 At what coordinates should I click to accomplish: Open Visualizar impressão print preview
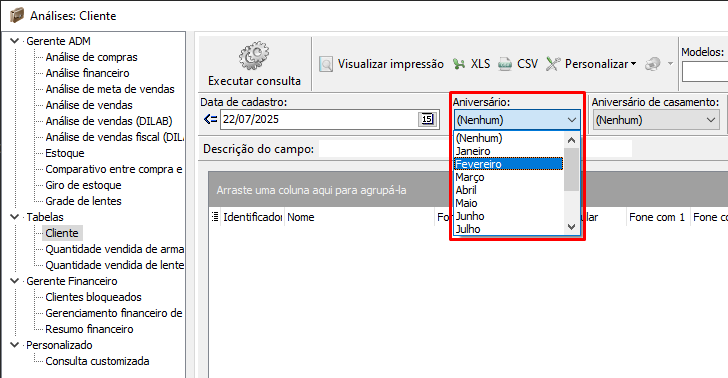[x=382, y=64]
